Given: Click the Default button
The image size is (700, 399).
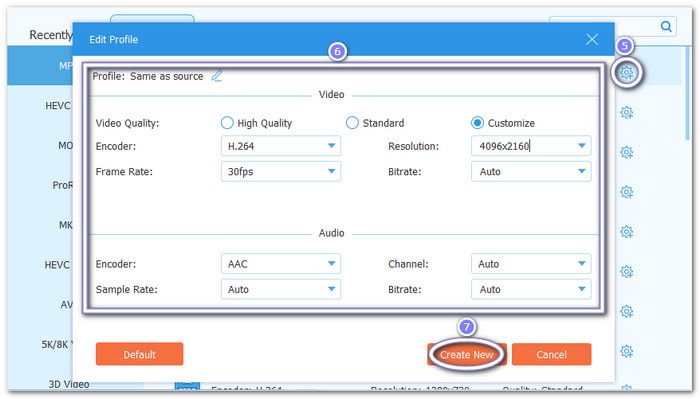Looking at the screenshot, I should (139, 354).
